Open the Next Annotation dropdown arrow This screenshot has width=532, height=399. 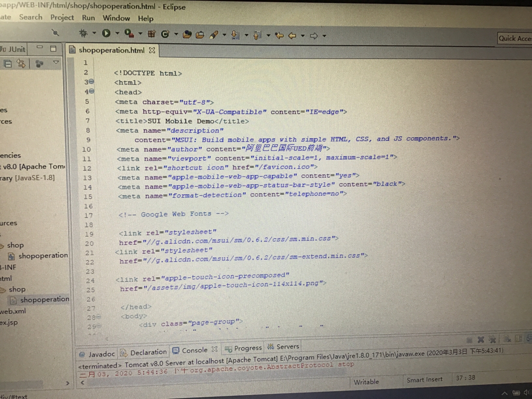(x=246, y=35)
